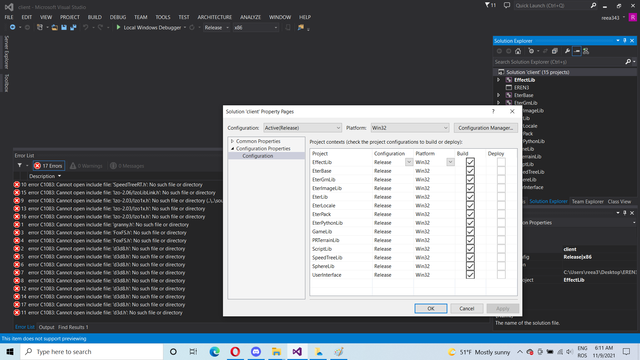The height and width of the screenshot is (360, 640).
Task: Click the Error List filter funnel icon
Action: tap(20, 166)
